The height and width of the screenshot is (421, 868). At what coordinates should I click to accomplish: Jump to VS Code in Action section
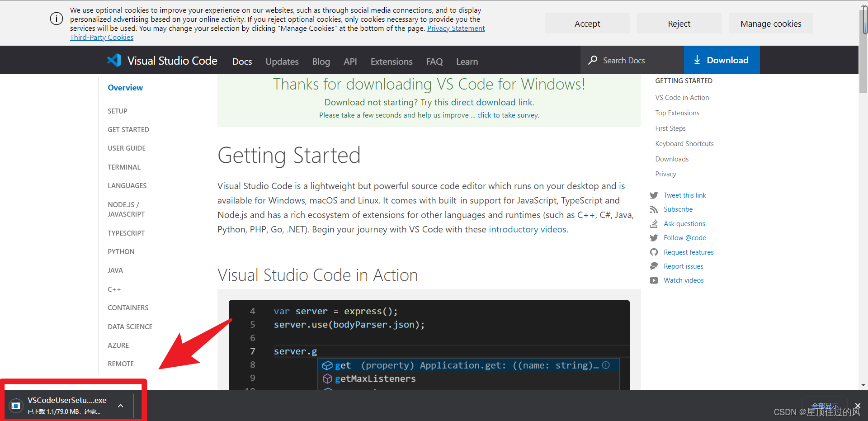[x=682, y=98]
